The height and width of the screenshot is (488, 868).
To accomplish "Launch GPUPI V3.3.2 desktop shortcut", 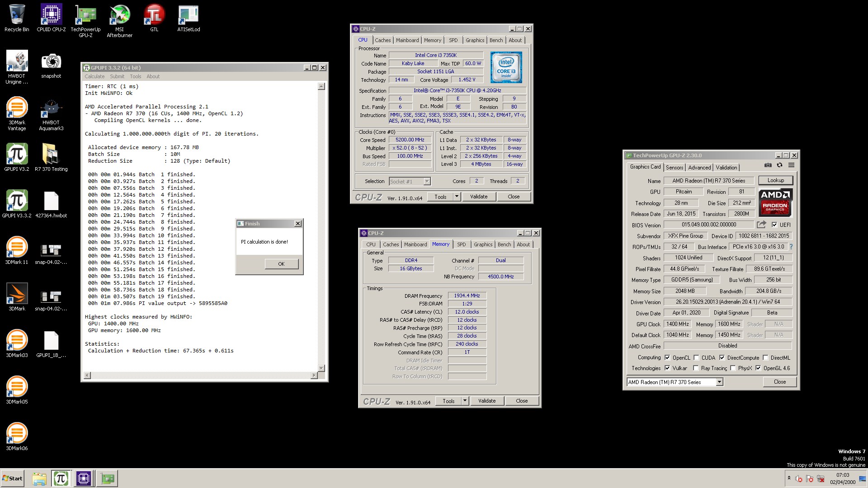I will [x=17, y=204].
